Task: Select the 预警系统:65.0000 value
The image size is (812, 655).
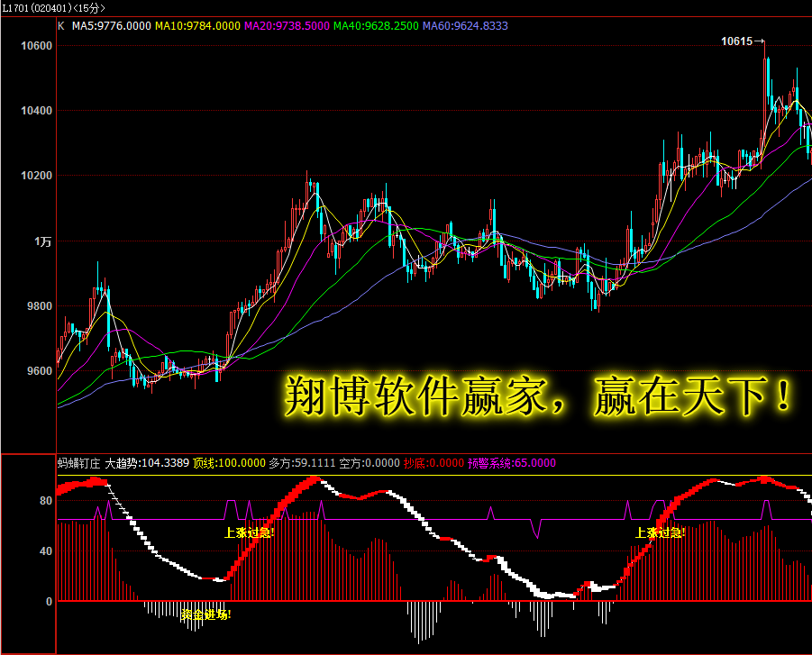Action: click(512, 463)
